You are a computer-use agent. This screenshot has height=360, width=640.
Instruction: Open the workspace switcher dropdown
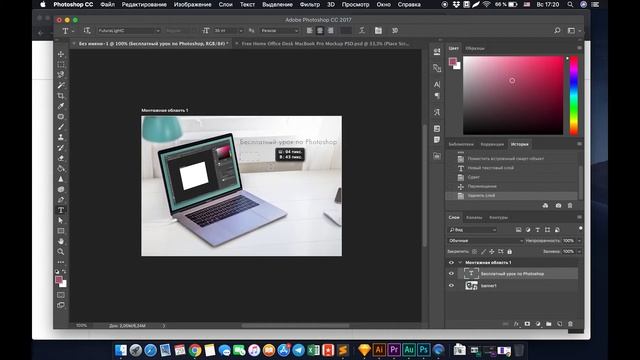[x=573, y=31]
